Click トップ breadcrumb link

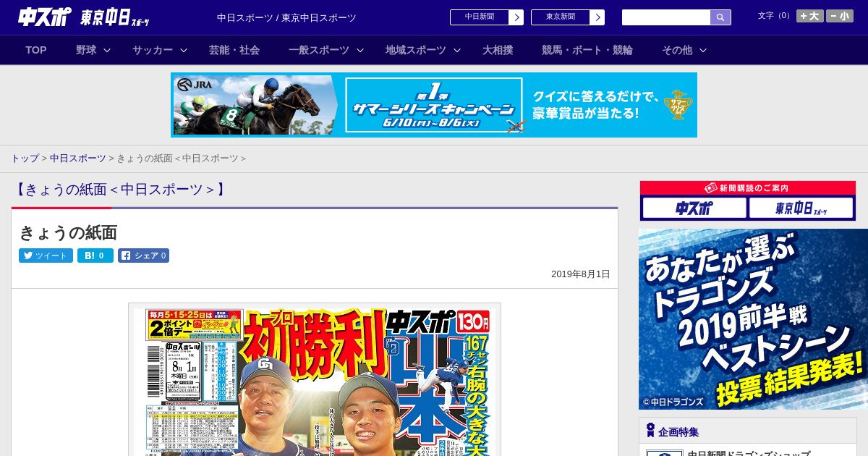point(25,158)
